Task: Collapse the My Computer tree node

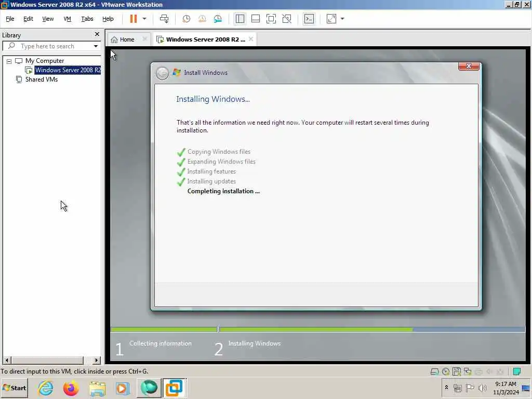Action: (x=9, y=61)
